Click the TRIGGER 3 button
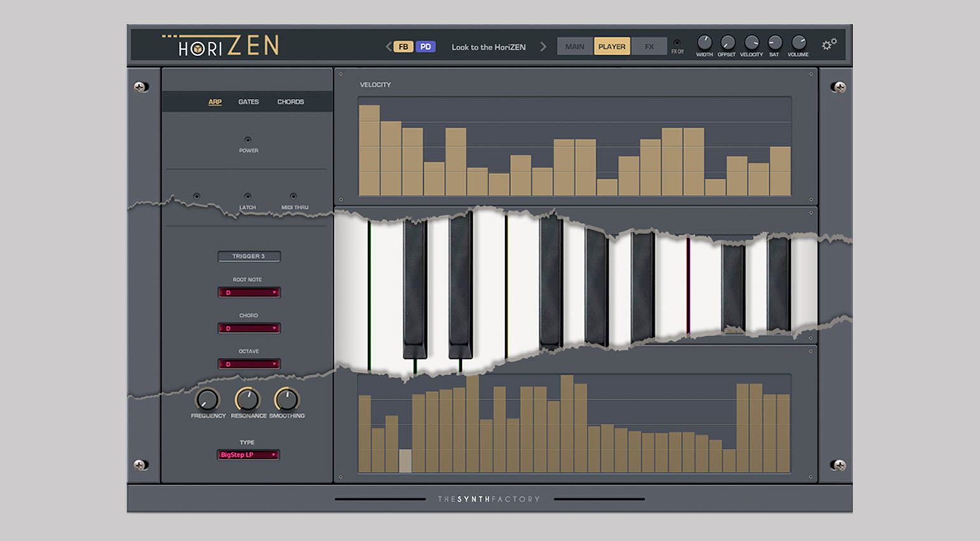The height and width of the screenshot is (541, 980). [249, 256]
